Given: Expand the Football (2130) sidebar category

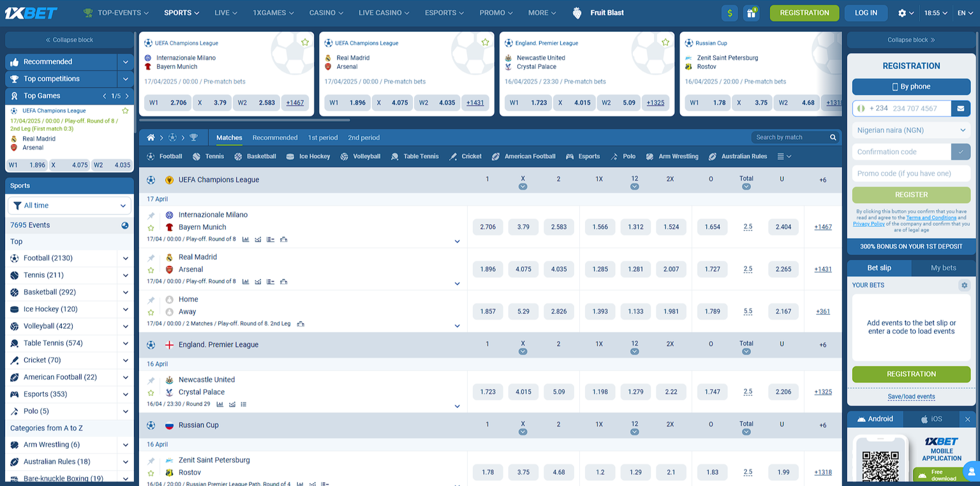Looking at the screenshot, I should pos(126,259).
